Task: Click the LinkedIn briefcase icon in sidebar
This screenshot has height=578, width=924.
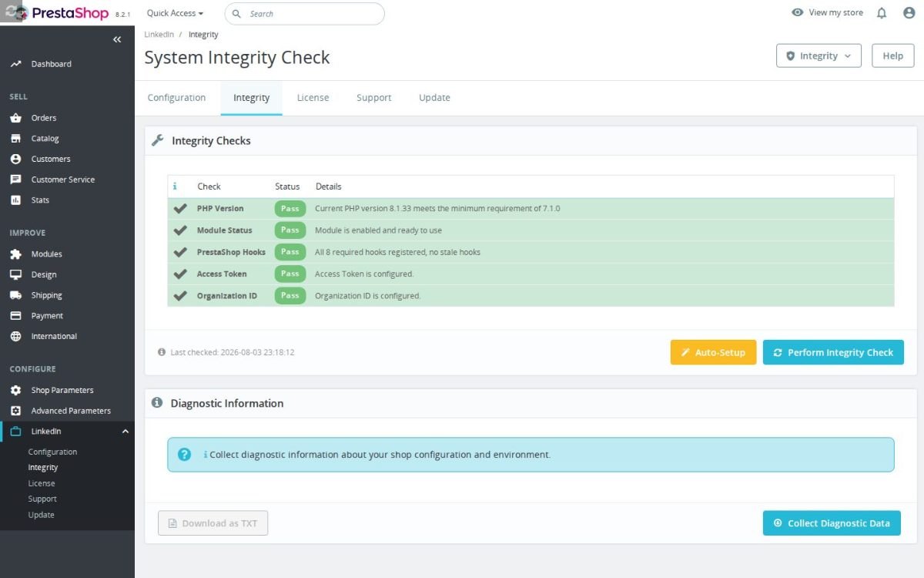Action: [x=15, y=432]
